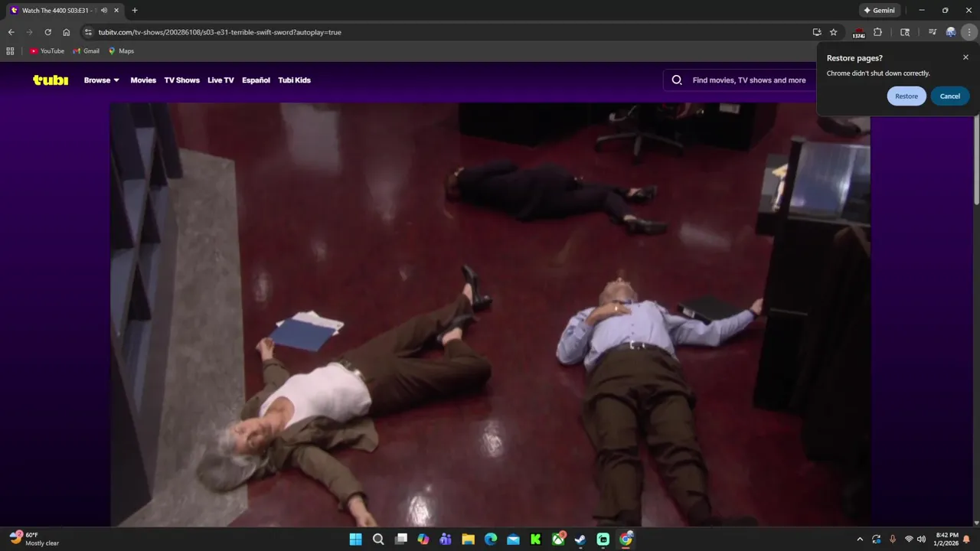Mute the tab via speaker icon

click(x=104, y=11)
